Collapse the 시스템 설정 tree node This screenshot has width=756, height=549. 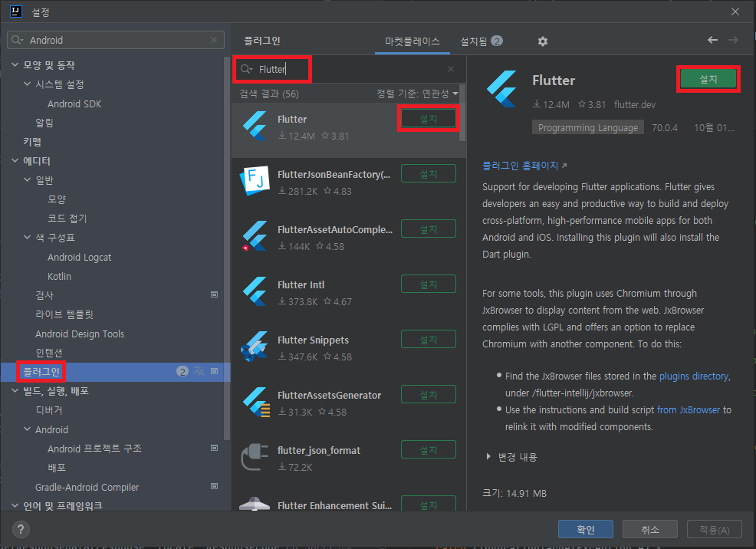28,84
